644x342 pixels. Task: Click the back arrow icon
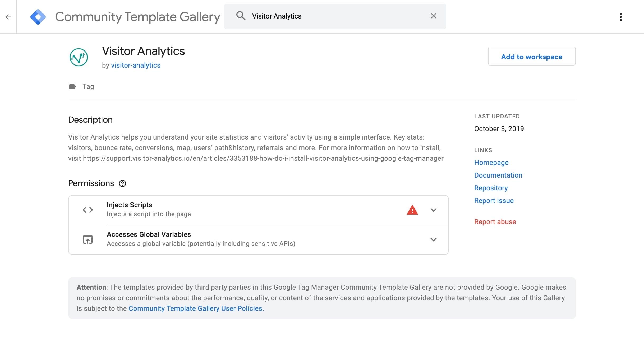(8, 17)
